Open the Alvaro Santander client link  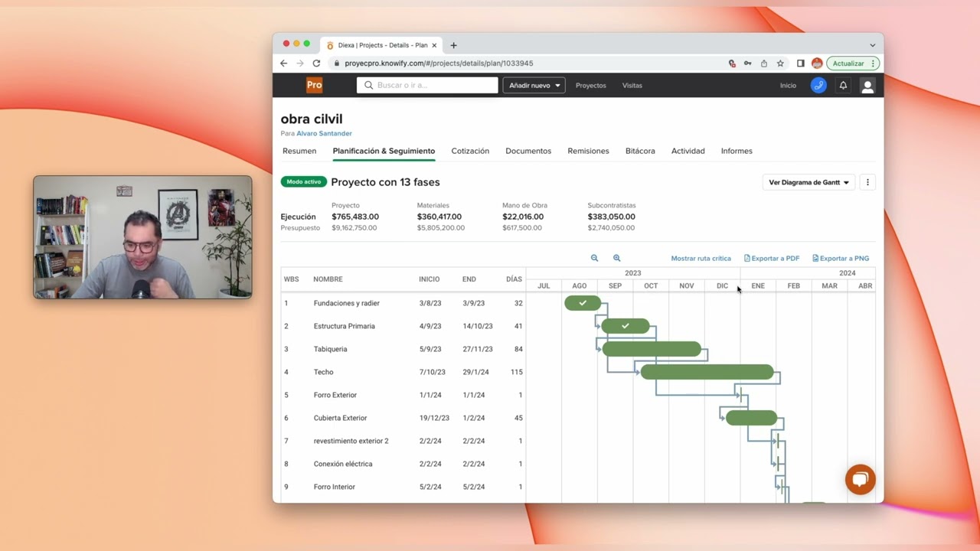(324, 134)
